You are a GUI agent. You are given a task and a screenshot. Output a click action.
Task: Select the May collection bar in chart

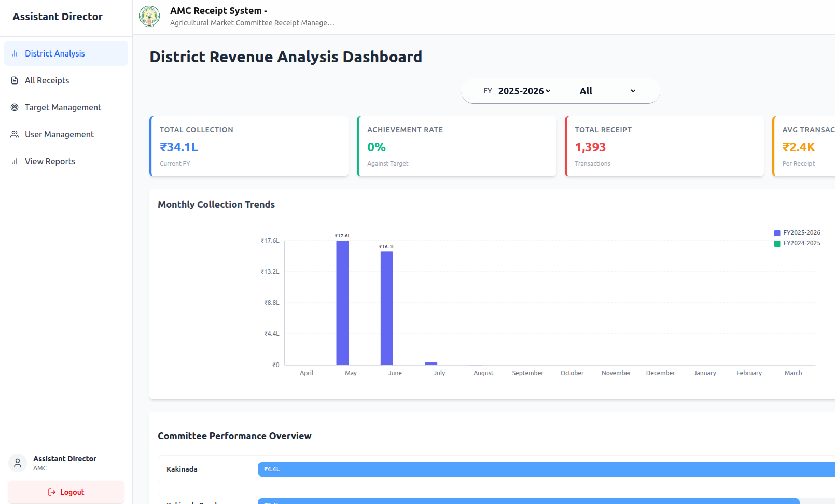(342, 302)
